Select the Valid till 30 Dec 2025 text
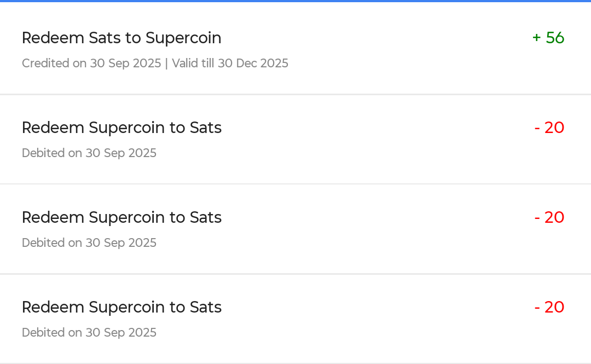The height and width of the screenshot is (364, 591). (x=230, y=63)
